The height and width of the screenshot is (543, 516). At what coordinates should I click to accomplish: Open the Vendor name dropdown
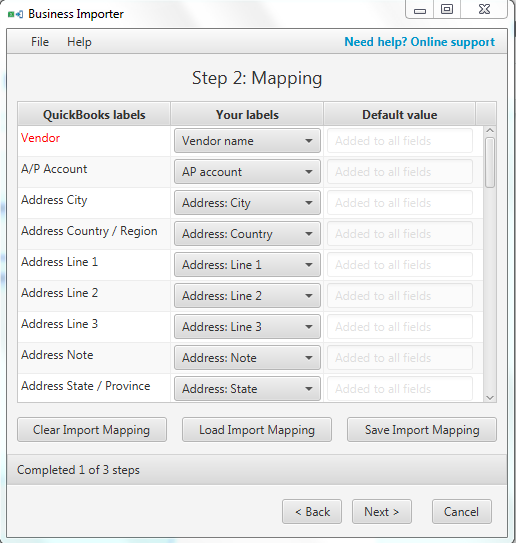coord(247,141)
